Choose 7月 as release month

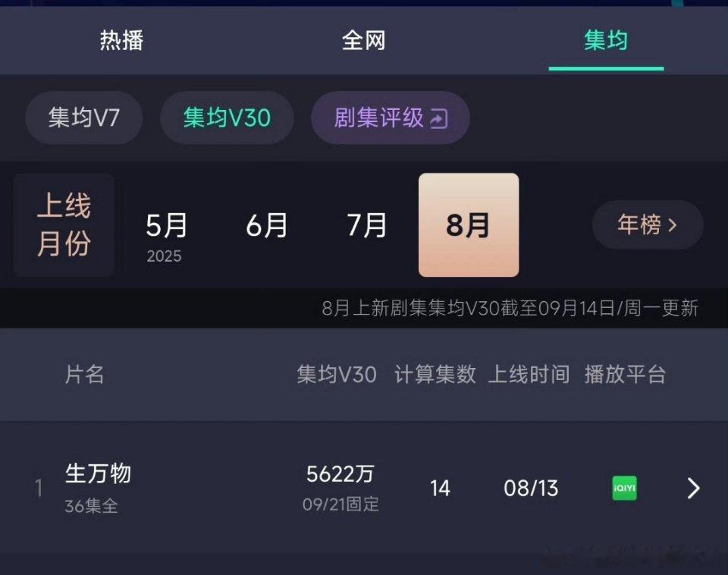367,225
